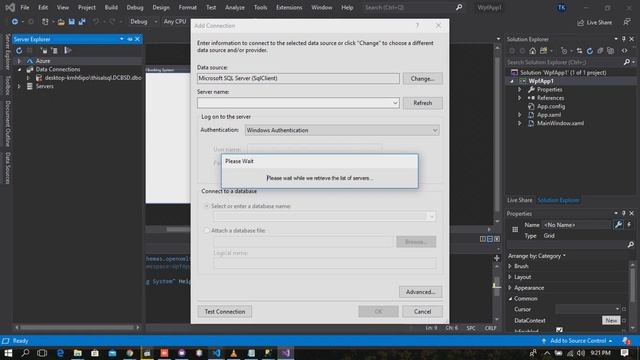
Task: Click the New Project toolbar icon
Action: click(x=45, y=22)
